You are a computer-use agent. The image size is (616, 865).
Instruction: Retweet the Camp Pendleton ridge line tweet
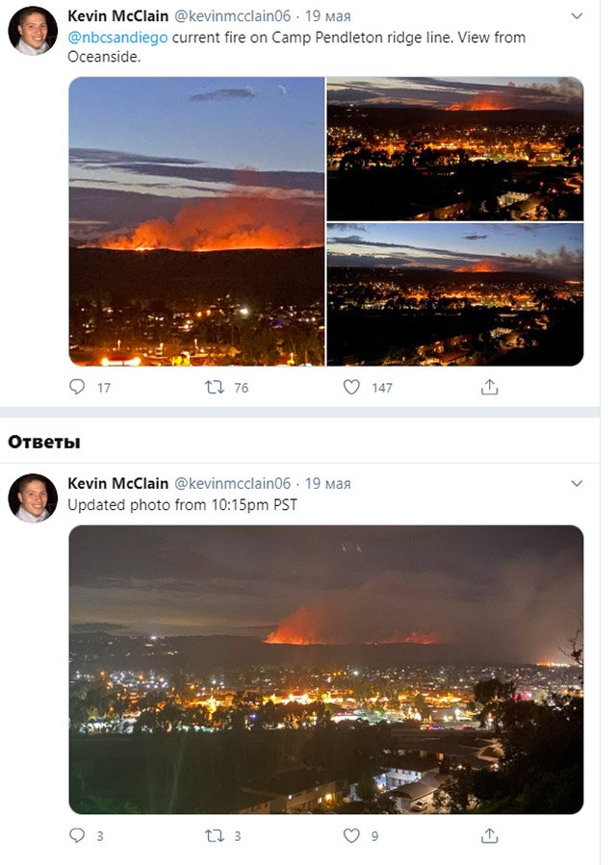click(x=216, y=387)
